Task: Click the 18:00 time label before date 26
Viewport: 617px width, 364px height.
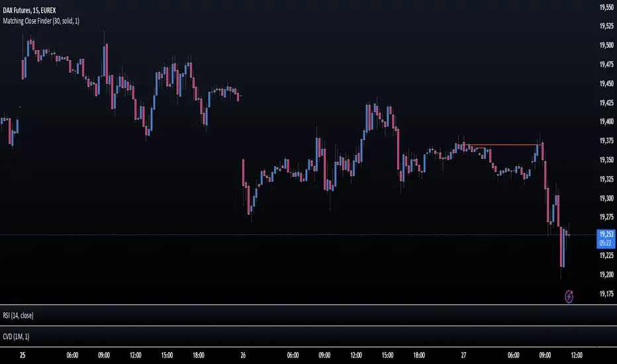Action: click(199, 355)
